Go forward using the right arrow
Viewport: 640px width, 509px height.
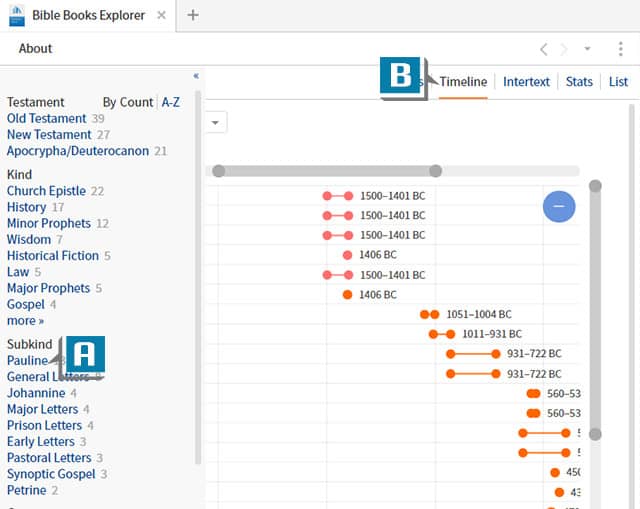(x=564, y=49)
